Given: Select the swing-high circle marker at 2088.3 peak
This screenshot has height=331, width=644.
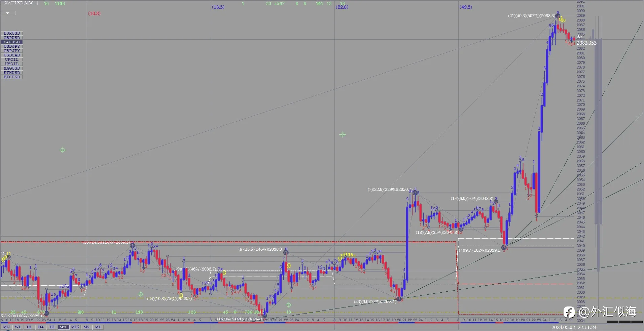Looking at the screenshot, I should pyautogui.click(x=558, y=16).
